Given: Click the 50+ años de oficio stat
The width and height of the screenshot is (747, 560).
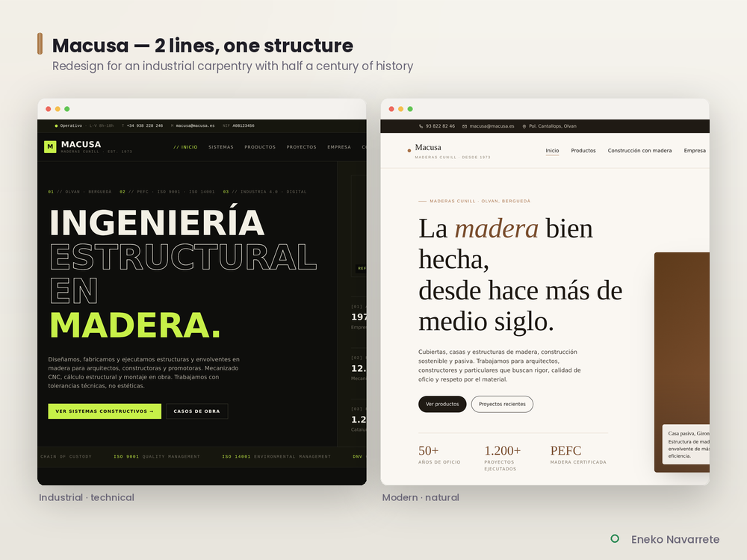Looking at the screenshot, I should pyautogui.click(x=439, y=454).
